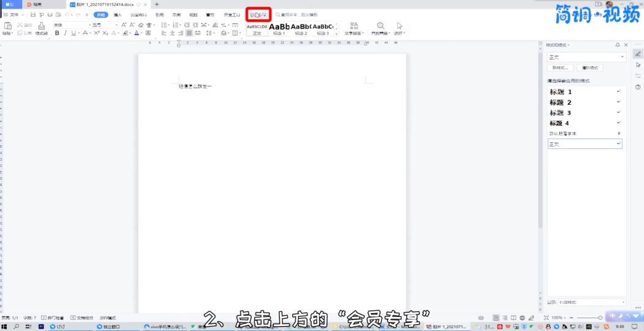The image size is (644, 331).
Task: Click the Paste clipboard icon
Action: point(8,26)
